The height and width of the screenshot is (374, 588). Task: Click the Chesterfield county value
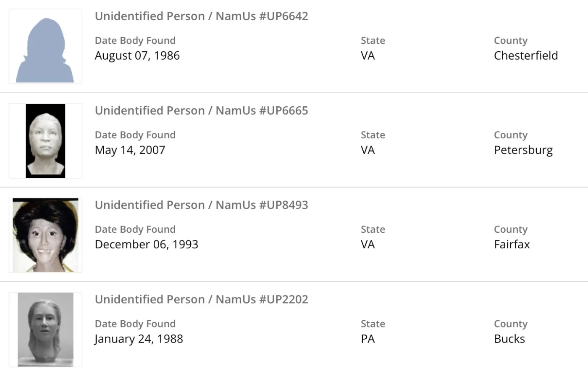pos(526,55)
